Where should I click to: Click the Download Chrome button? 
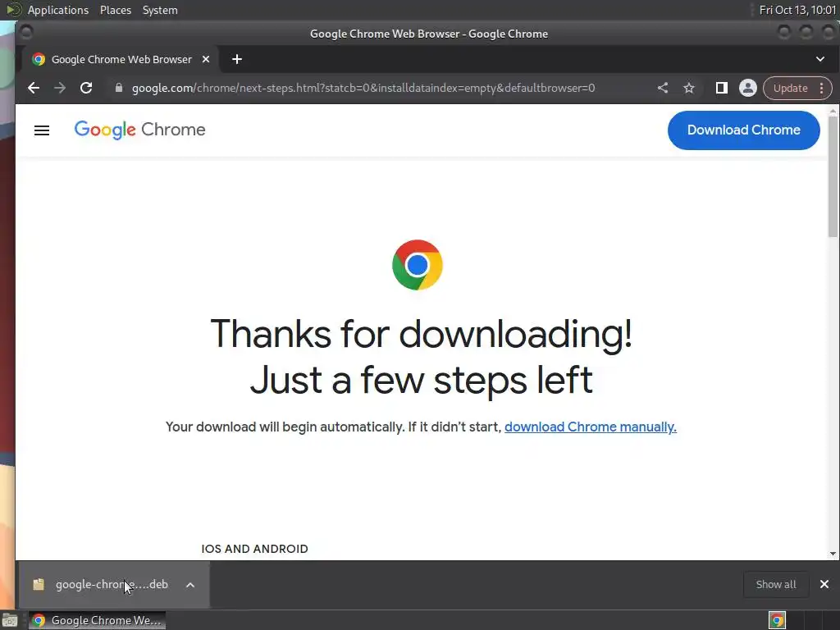tap(743, 130)
